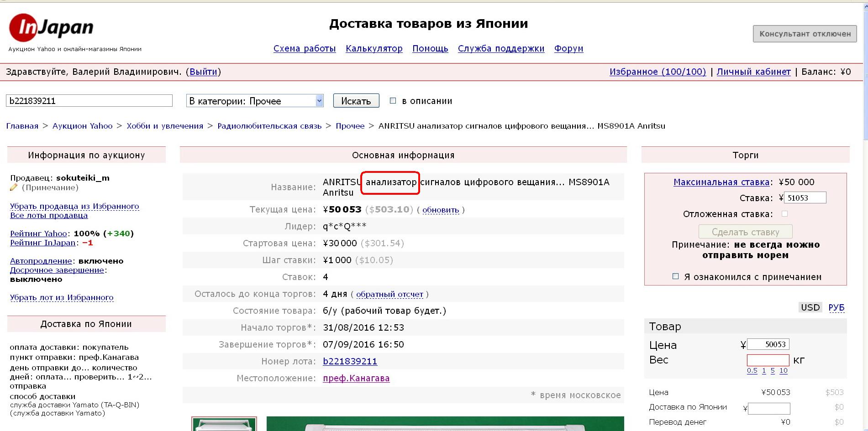Open Рейтинг InJapan link
This screenshot has width=868, height=431.
pyautogui.click(x=42, y=243)
